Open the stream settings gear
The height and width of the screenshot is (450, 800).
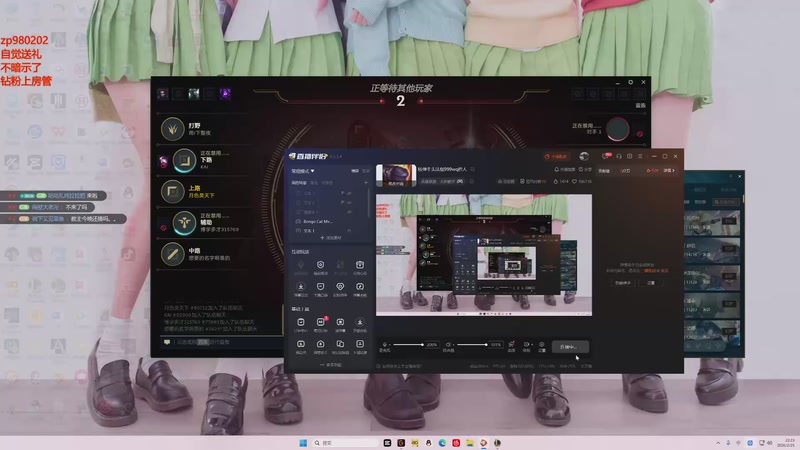point(542,346)
